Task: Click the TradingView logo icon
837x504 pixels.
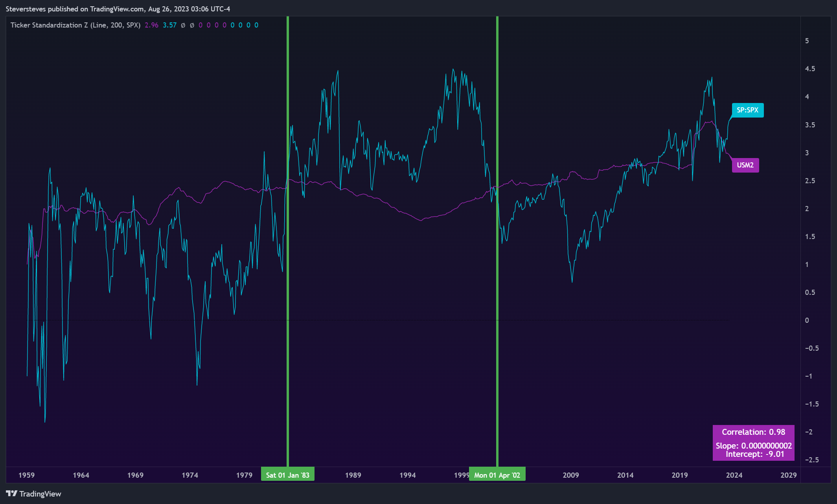Action: click(x=11, y=493)
